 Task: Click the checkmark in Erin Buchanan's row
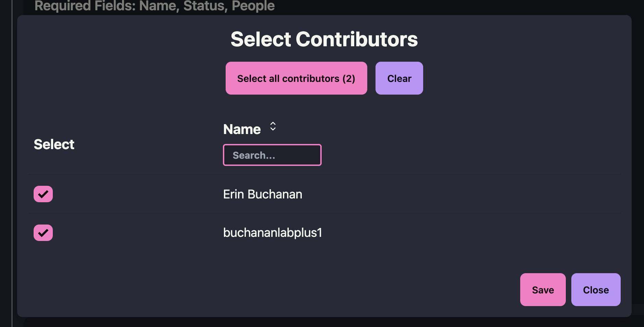[x=43, y=194]
